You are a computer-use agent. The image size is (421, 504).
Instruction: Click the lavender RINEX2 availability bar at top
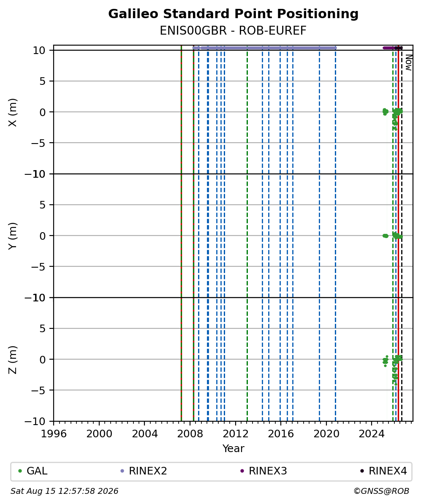coord(264,48)
